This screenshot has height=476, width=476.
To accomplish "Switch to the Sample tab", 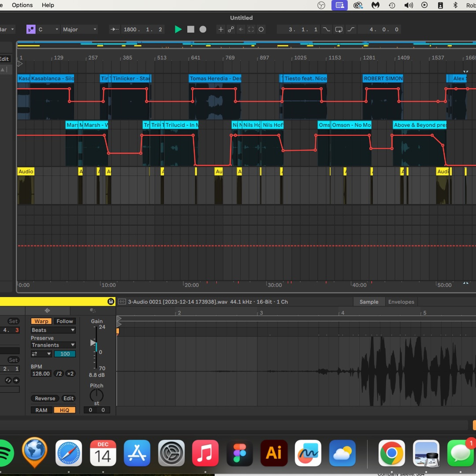I will (369, 302).
